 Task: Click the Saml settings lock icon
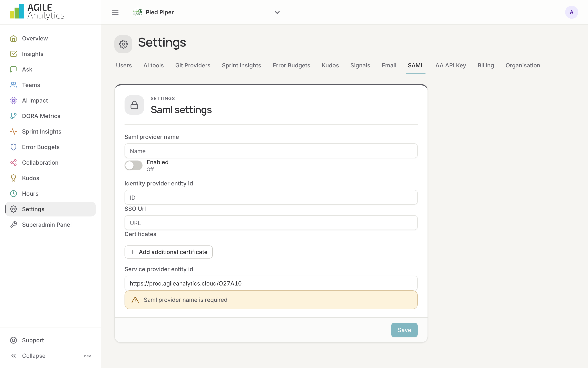click(134, 105)
